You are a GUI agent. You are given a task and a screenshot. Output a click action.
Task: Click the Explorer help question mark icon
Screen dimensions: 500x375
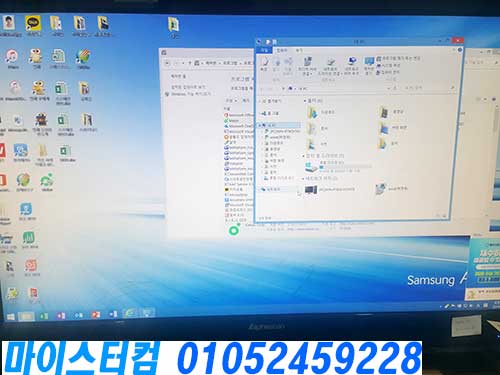coord(460,50)
